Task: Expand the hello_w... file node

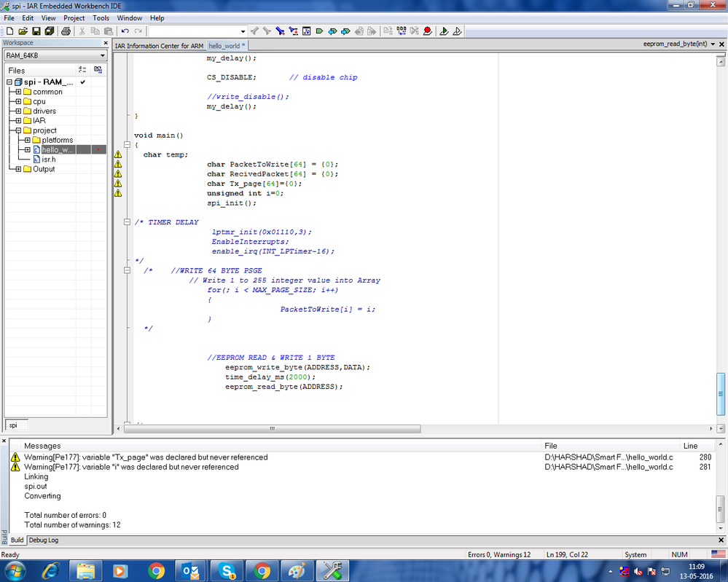Action: click(28, 150)
